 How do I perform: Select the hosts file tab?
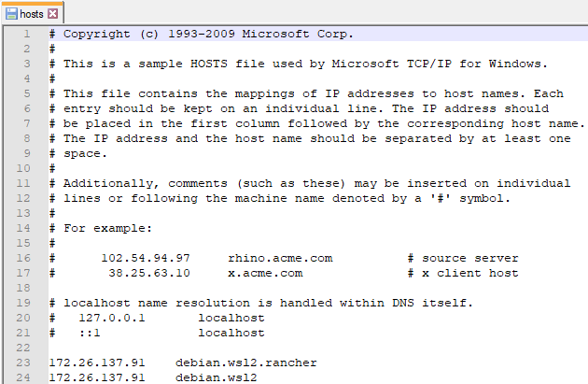click(33, 13)
